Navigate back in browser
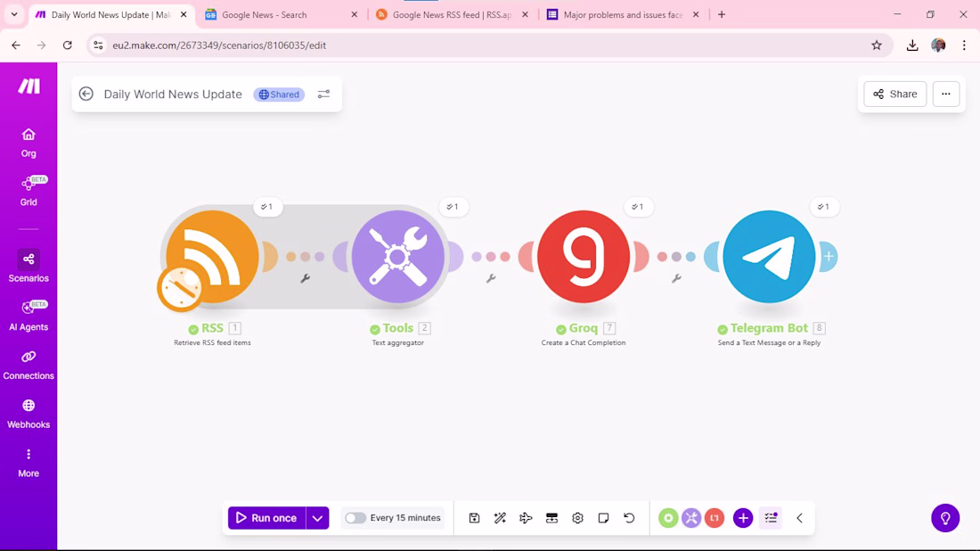The width and height of the screenshot is (980, 551). [16, 45]
